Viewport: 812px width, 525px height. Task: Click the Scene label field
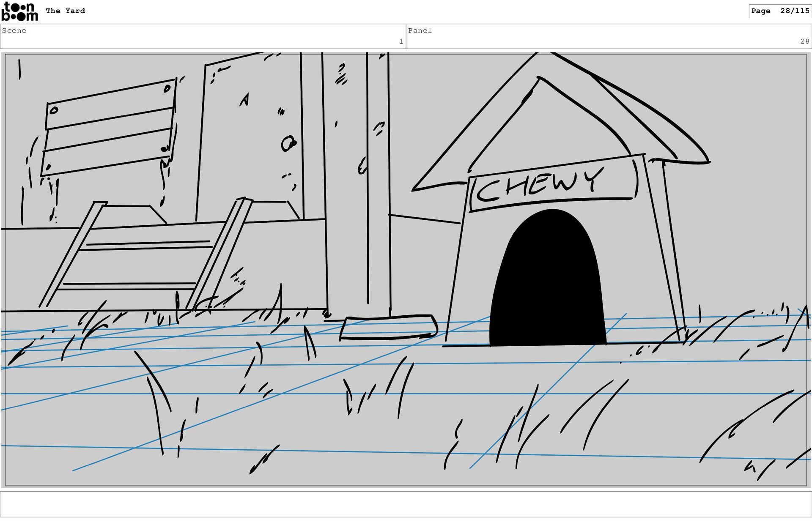(14, 30)
